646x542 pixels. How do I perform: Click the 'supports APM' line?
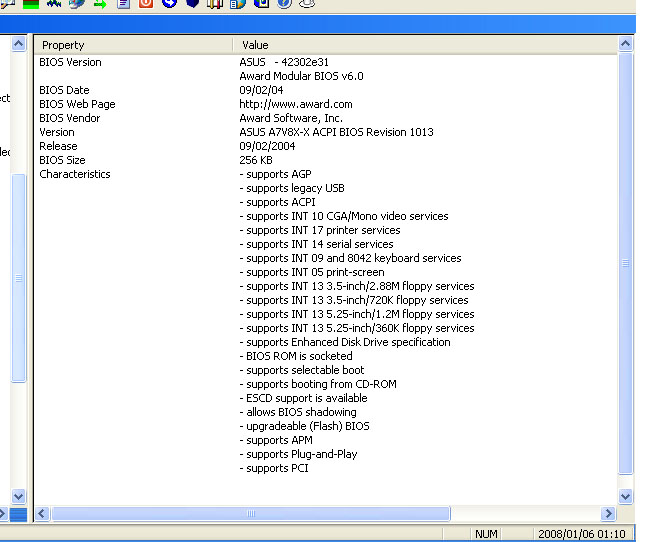click(276, 440)
